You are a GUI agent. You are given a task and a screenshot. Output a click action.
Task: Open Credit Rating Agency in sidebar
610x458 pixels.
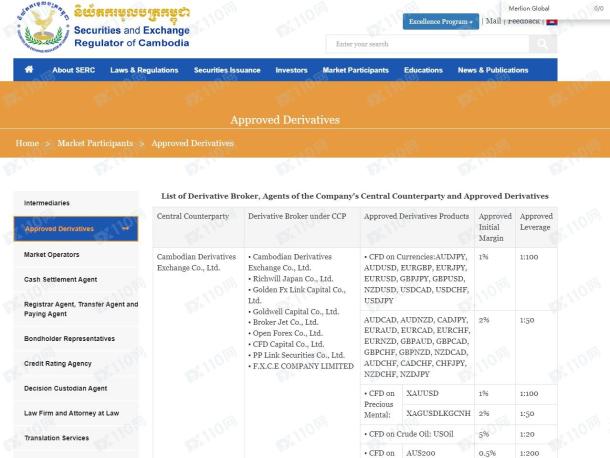(x=76, y=363)
